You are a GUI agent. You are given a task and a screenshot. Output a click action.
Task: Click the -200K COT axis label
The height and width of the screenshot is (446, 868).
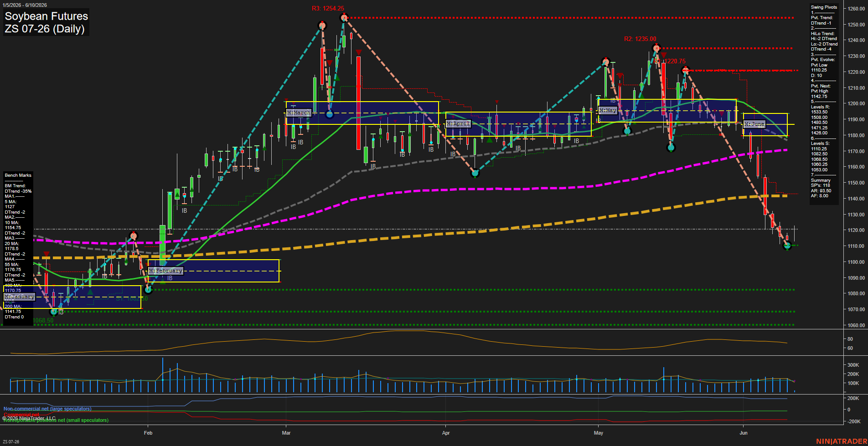coord(853,421)
